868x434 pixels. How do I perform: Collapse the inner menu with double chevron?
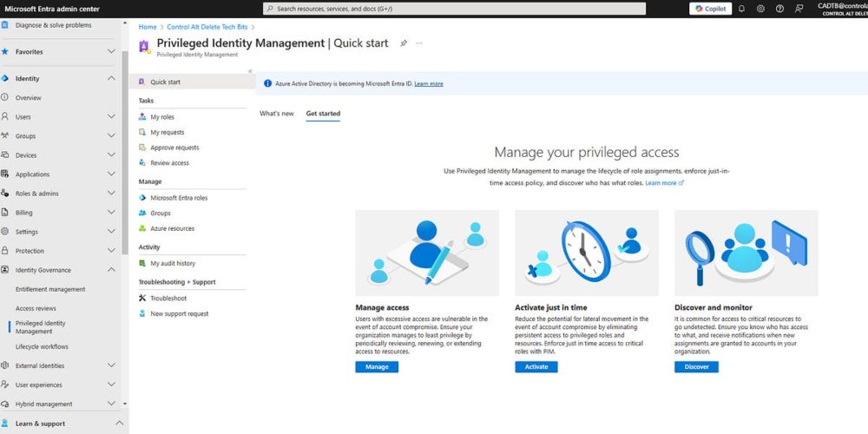(x=250, y=71)
